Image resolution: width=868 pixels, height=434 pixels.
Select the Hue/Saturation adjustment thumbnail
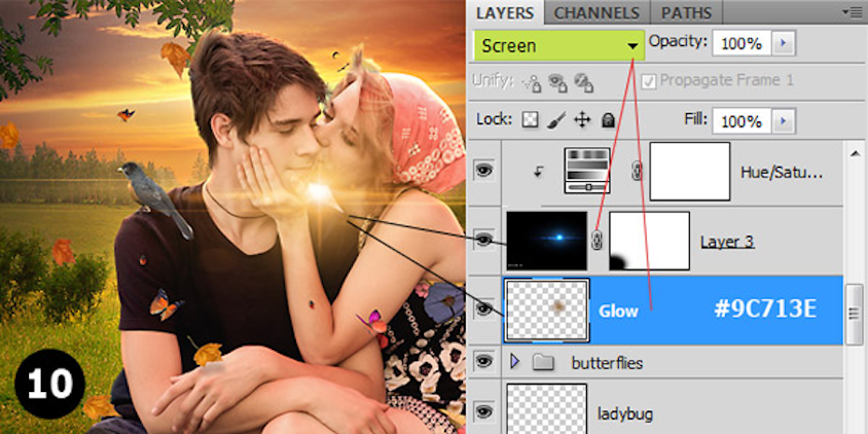pyautogui.click(x=587, y=171)
